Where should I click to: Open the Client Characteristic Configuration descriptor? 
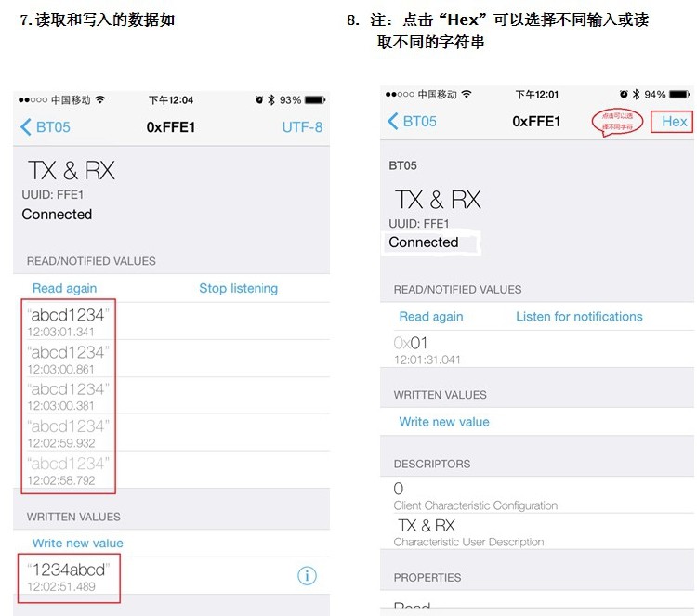537,495
